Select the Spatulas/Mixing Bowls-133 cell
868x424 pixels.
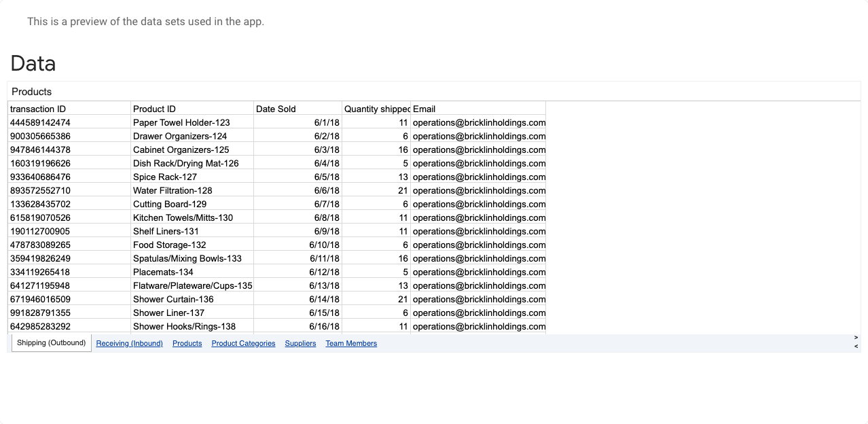point(192,258)
